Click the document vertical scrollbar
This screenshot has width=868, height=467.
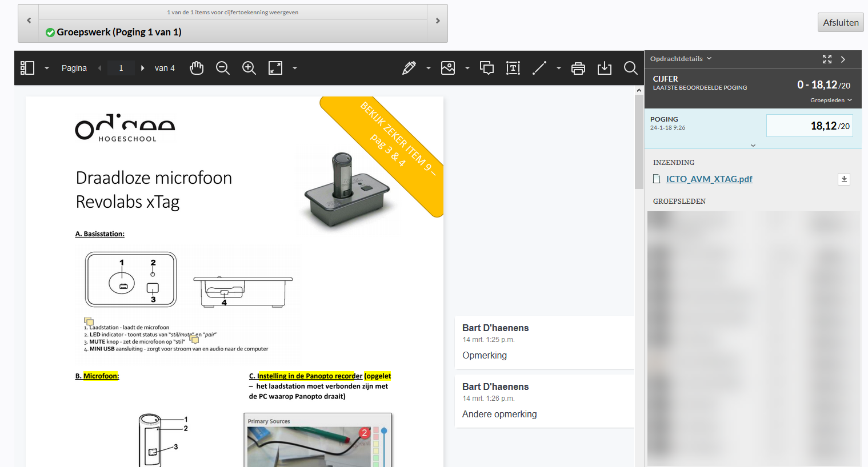(x=639, y=142)
